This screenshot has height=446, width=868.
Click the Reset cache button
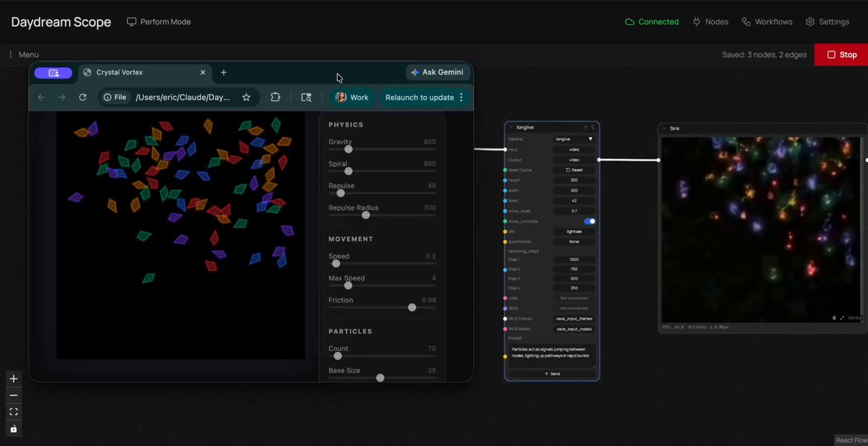click(574, 170)
